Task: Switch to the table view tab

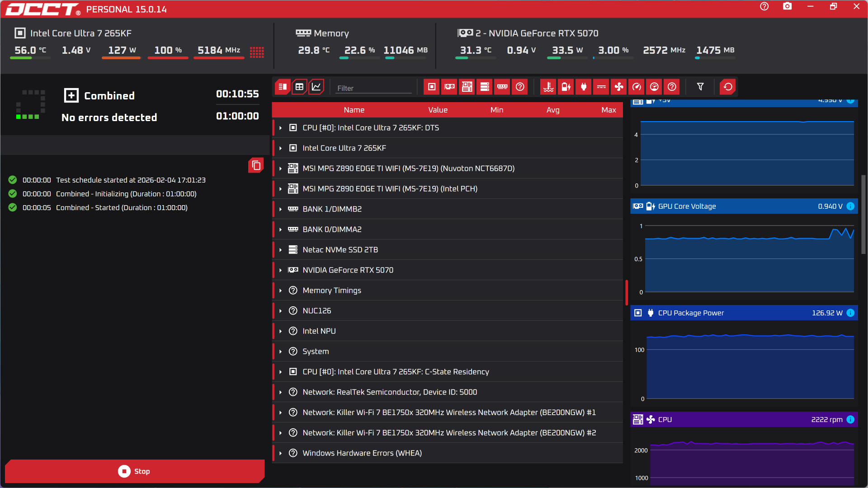Action: point(299,87)
